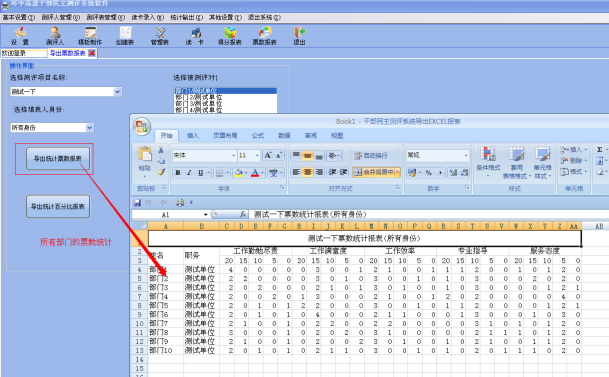Open the 票数报表 vote report icon
The height and width of the screenshot is (377, 609).
(x=264, y=36)
